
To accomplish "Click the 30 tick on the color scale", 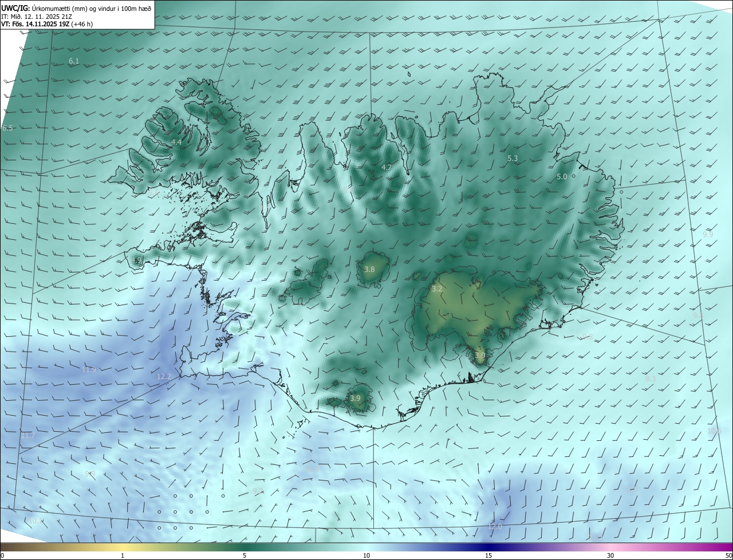I will (610, 556).
